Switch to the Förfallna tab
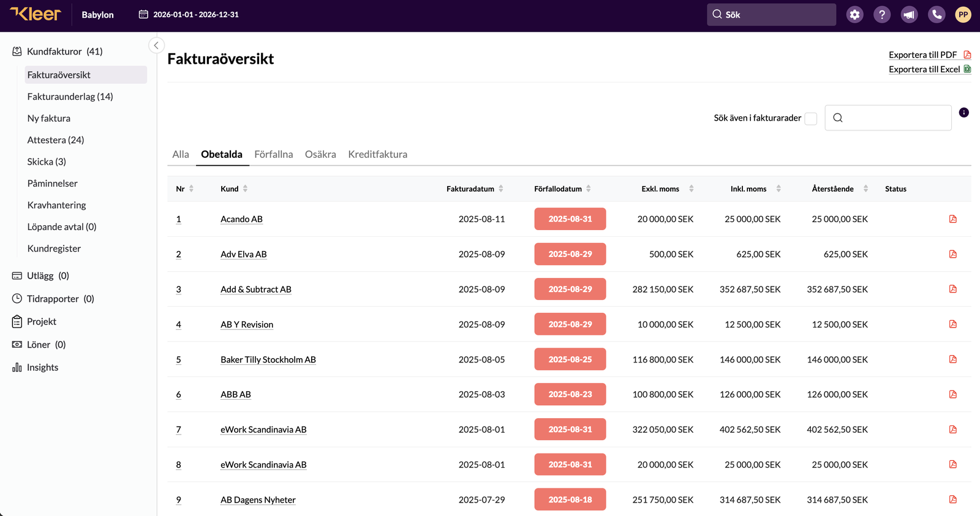Viewport: 980px width, 516px height. (274, 154)
